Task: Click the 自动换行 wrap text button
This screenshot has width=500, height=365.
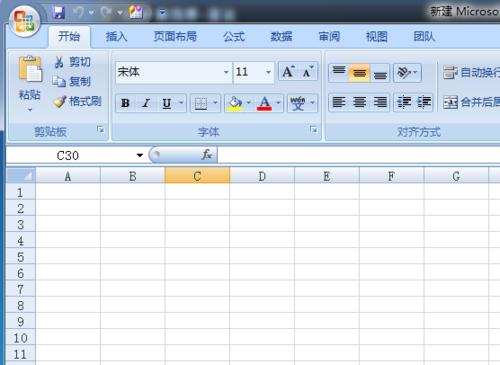Action: click(x=471, y=72)
